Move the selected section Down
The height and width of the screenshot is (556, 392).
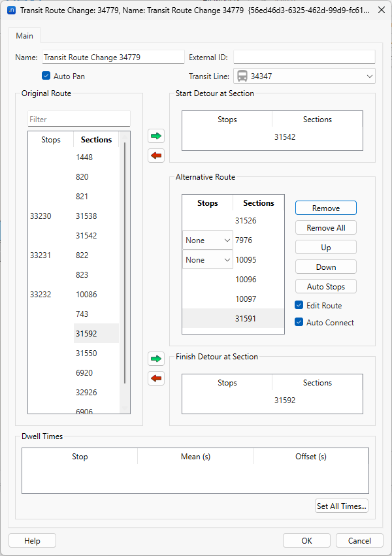pyautogui.click(x=326, y=267)
